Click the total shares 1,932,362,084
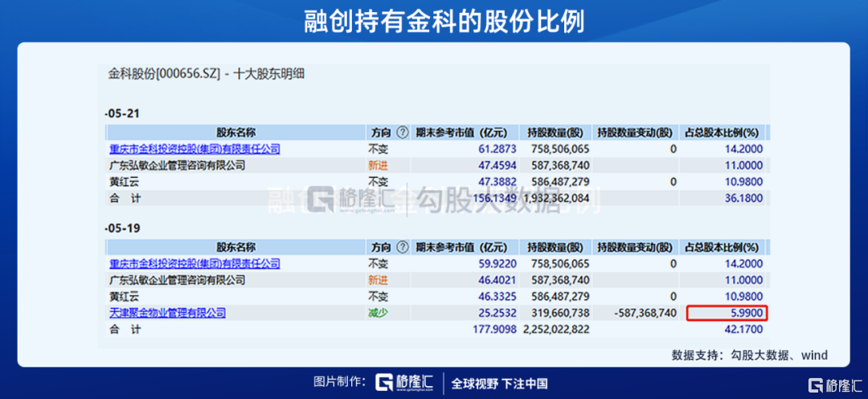The width and height of the screenshot is (868, 399). click(x=555, y=199)
